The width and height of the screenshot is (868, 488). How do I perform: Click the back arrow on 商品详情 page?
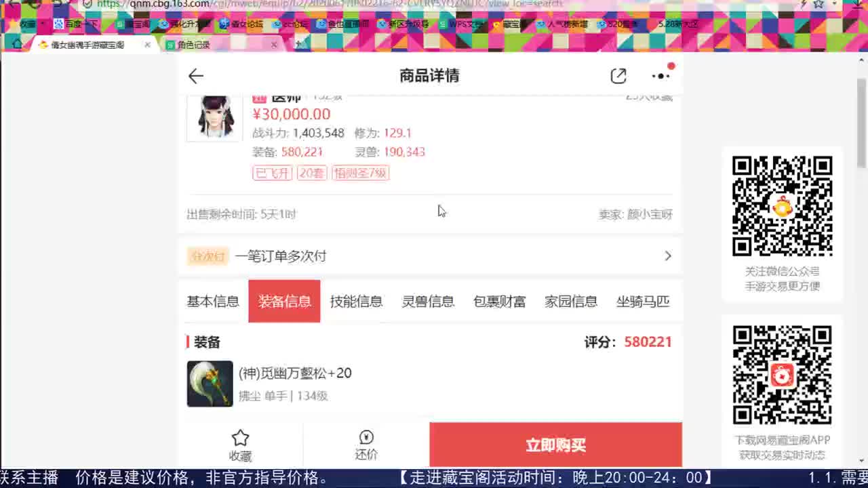tap(195, 76)
